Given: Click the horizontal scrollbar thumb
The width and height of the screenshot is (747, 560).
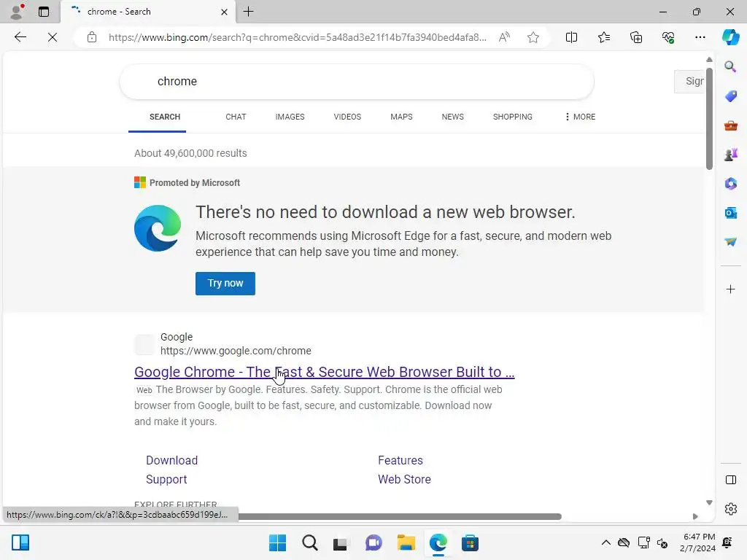Looking at the screenshot, I should (400, 517).
